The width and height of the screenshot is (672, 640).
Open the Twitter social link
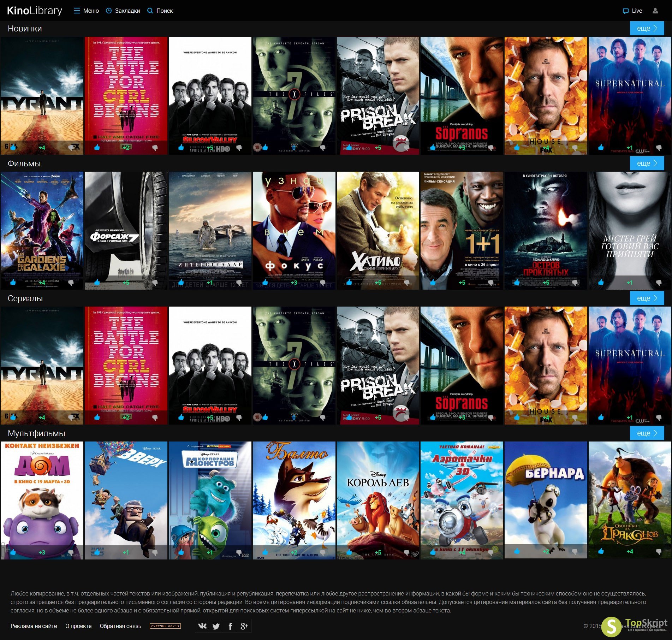216,626
